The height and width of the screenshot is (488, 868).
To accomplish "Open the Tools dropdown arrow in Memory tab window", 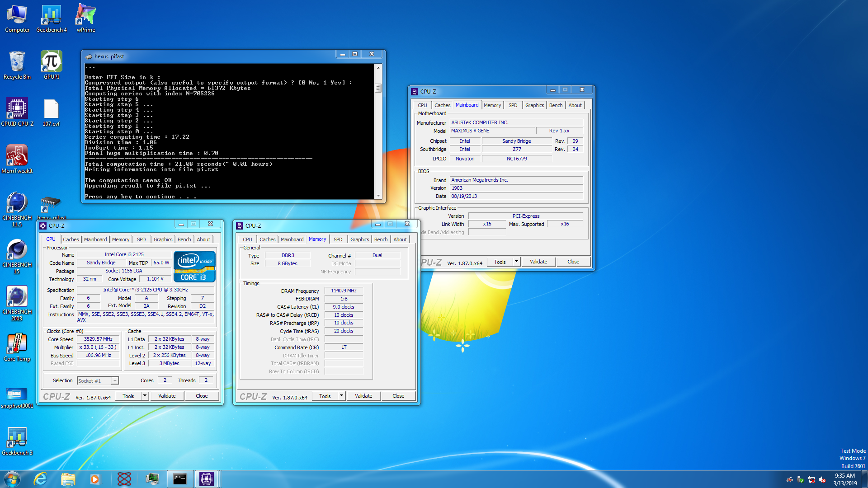I will pos(341,396).
